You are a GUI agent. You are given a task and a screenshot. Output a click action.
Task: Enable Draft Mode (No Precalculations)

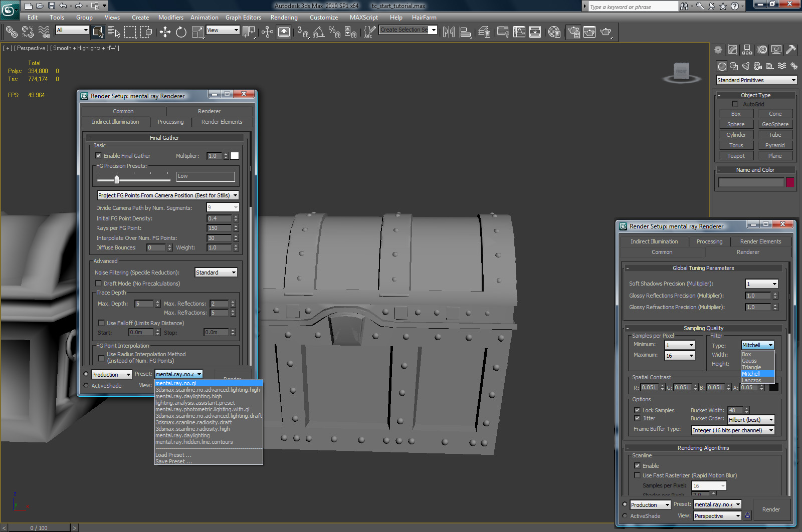pos(99,284)
